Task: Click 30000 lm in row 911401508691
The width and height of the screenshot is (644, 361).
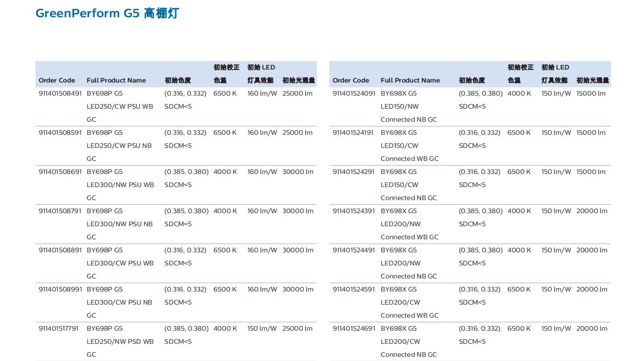Action: [298, 172]
